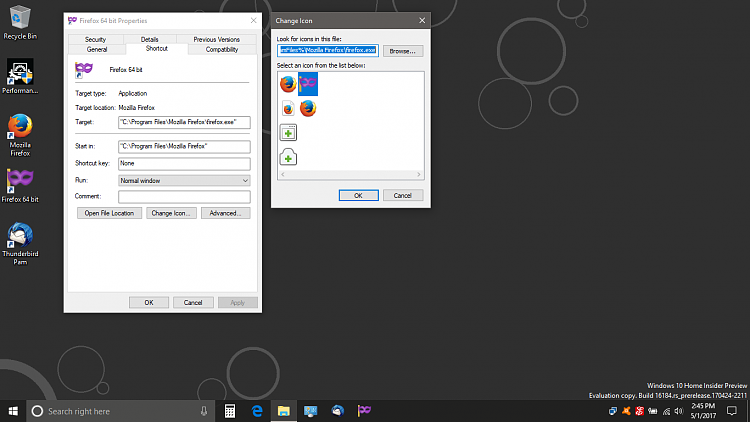Switch to the Security tab
This screenshot has width=750, height=422.
click(95, 39)
